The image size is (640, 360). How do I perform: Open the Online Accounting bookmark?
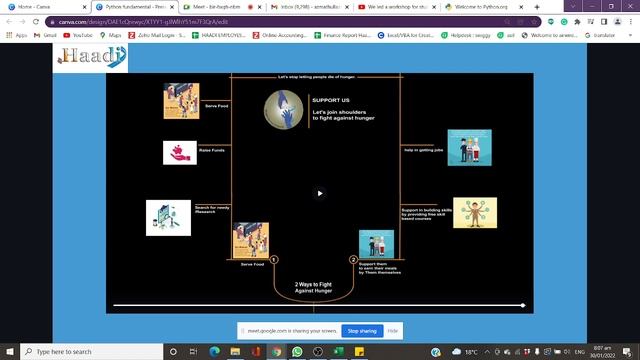[279, 36]
